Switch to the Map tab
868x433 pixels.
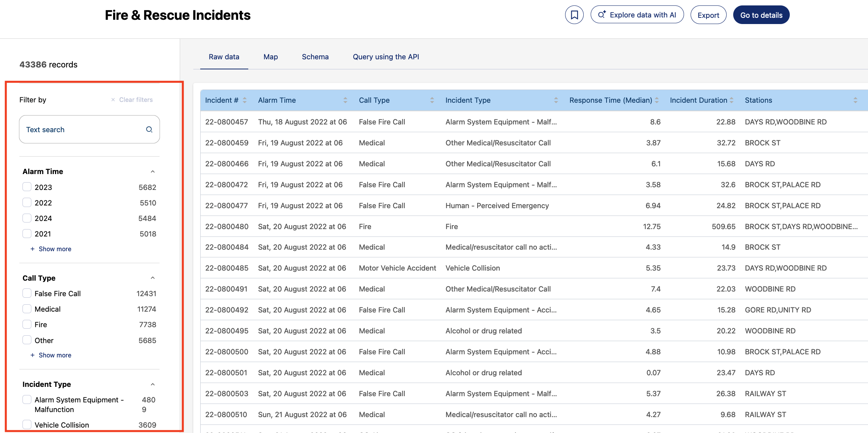click(270, 57)
